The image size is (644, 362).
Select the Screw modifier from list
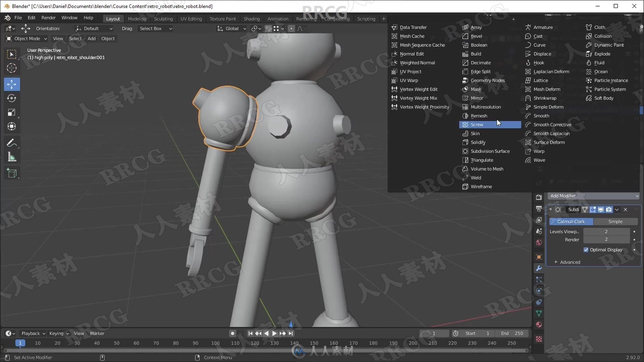tap(477, 124)
